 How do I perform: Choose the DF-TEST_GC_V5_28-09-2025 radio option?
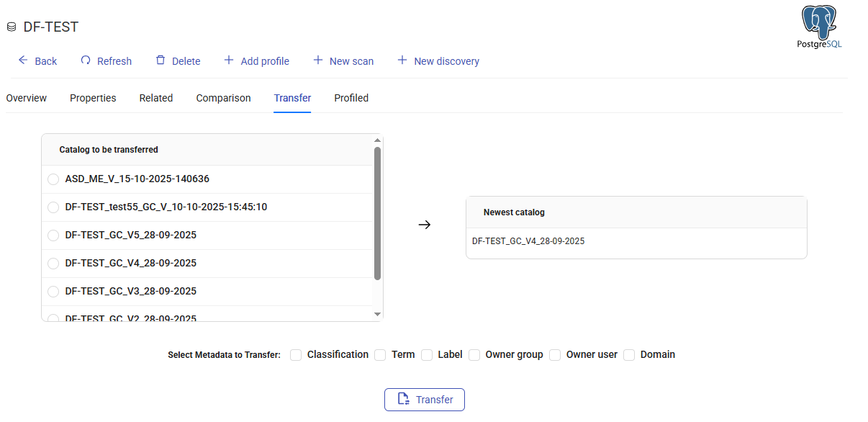pyautogui.click(x=53, y=235)
